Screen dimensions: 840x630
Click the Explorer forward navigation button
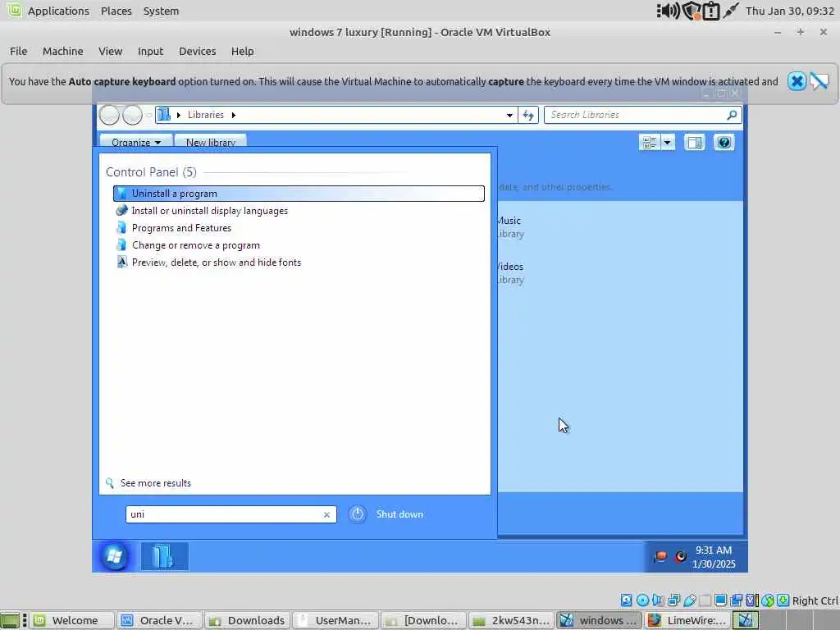tap(132, 115)
